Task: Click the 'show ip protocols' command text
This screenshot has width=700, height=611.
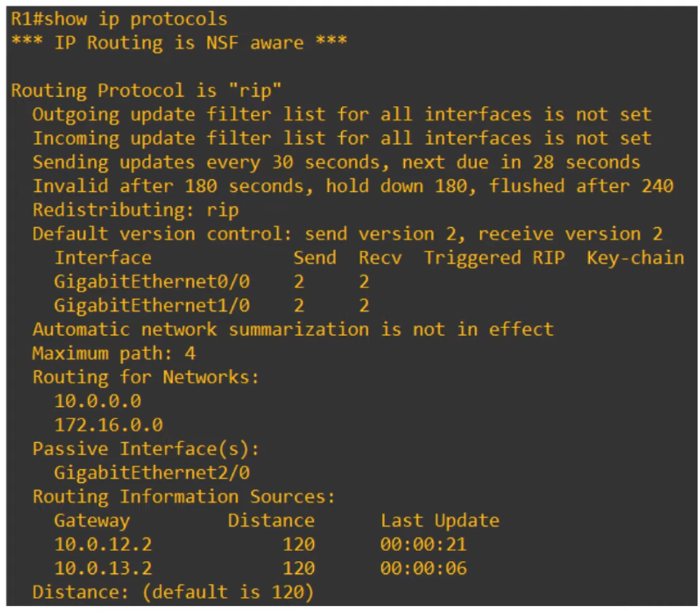Action: tap(136, 19)
